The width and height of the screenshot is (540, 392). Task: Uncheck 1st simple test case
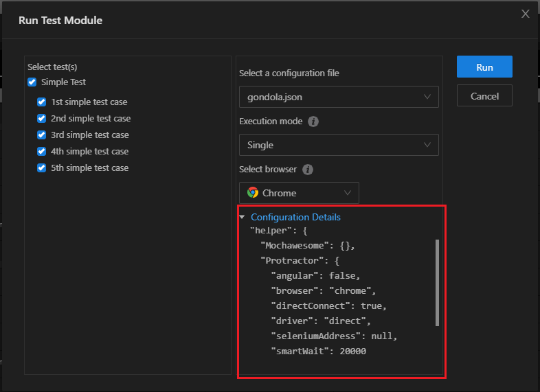(41, 102)
